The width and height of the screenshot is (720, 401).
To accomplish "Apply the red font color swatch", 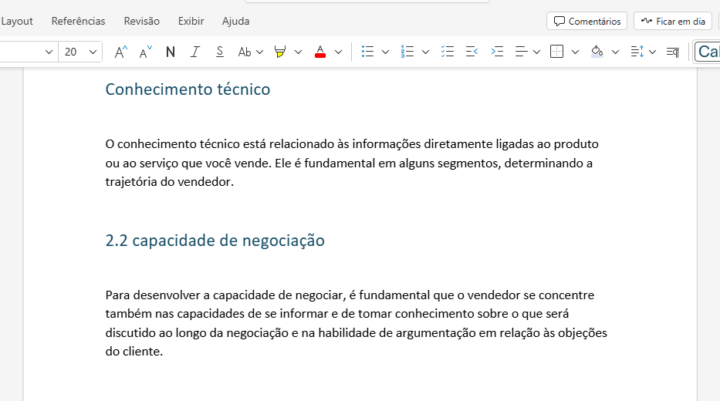I will click(x=320, y=51).
